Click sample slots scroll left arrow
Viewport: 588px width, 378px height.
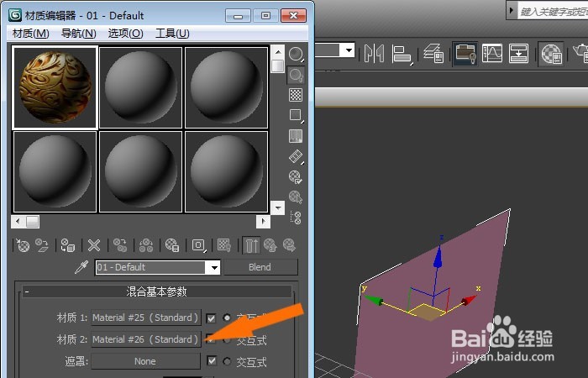coord(18,221)
